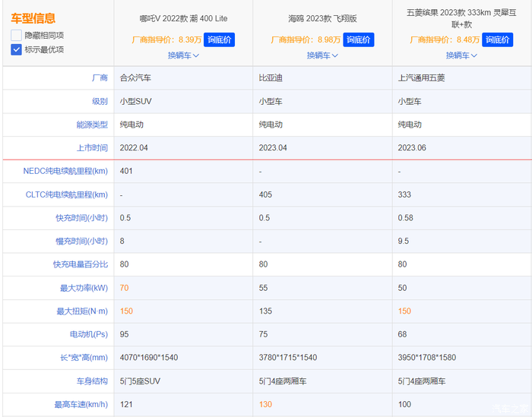Expand 换辆车 dropdown under 哪吒V
532x417 pixels.
183,55
